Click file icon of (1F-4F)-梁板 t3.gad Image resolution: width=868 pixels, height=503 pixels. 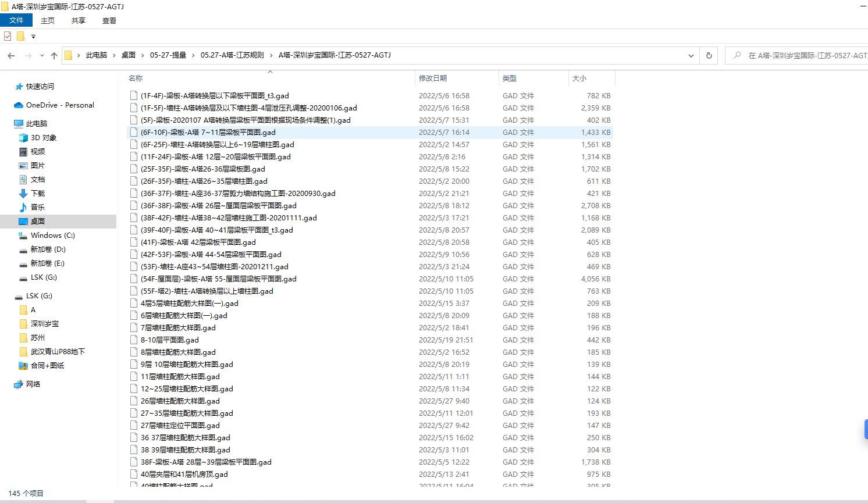[134, 95]
